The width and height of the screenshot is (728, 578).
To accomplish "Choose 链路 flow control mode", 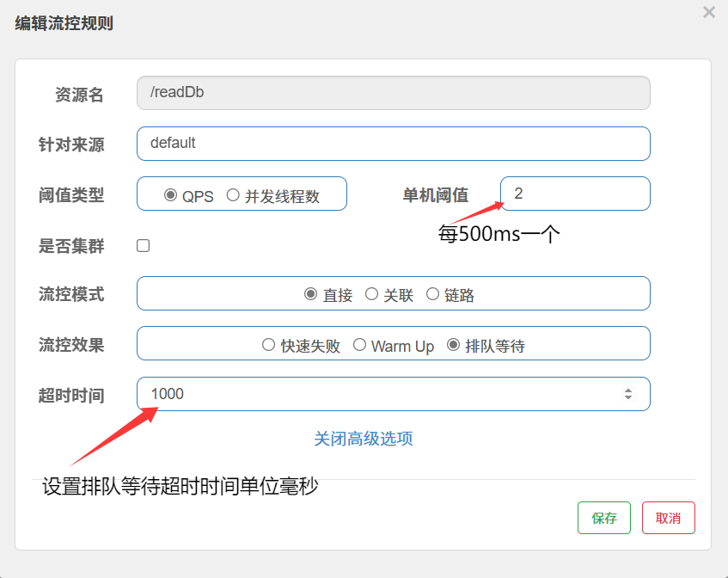I will point(432,294).
